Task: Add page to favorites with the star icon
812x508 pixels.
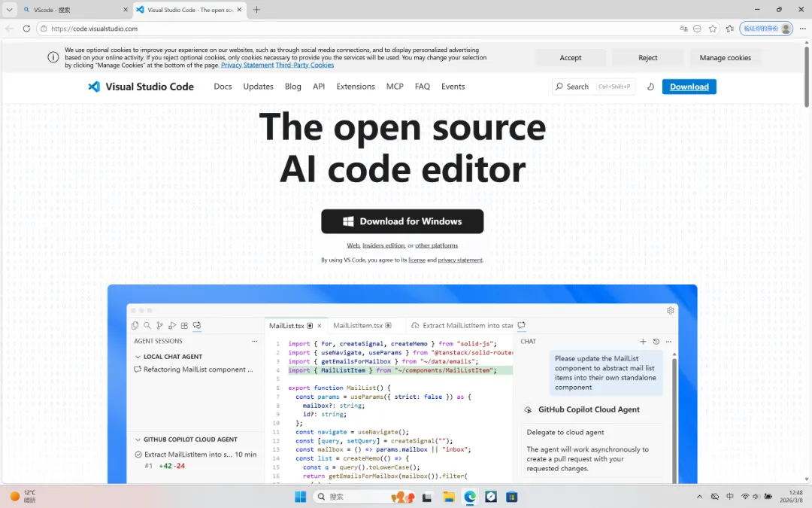Action: pyautogui.click(x=713, y=29)
